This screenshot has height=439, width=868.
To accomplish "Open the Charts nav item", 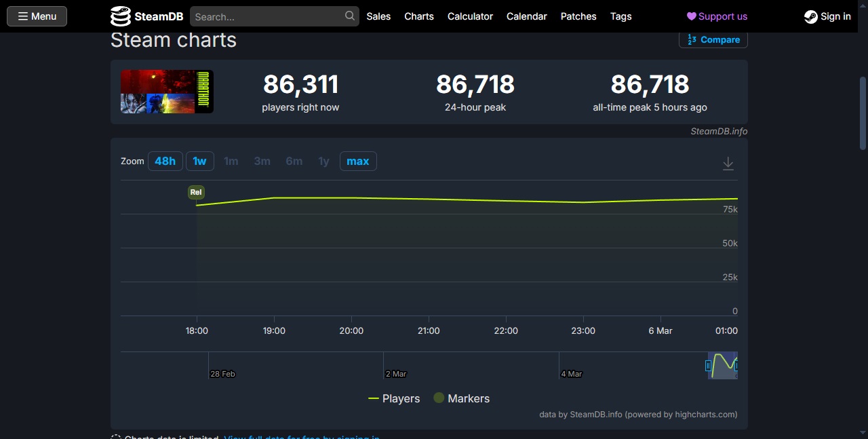I will [419, 16].
